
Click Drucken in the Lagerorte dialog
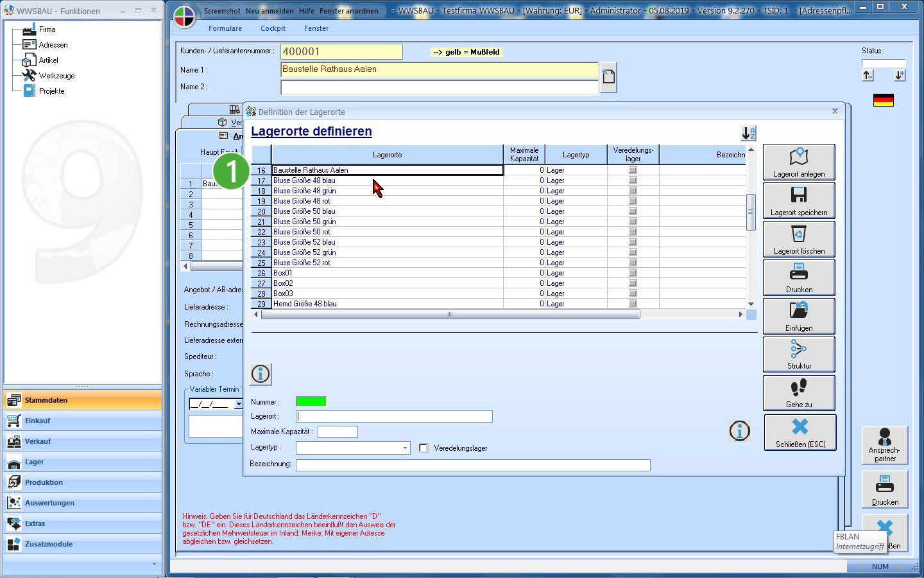tap(799, 277)
